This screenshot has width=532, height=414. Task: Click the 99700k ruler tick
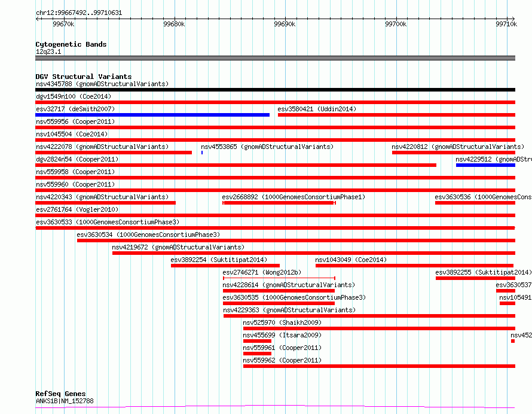click(396, 24)
